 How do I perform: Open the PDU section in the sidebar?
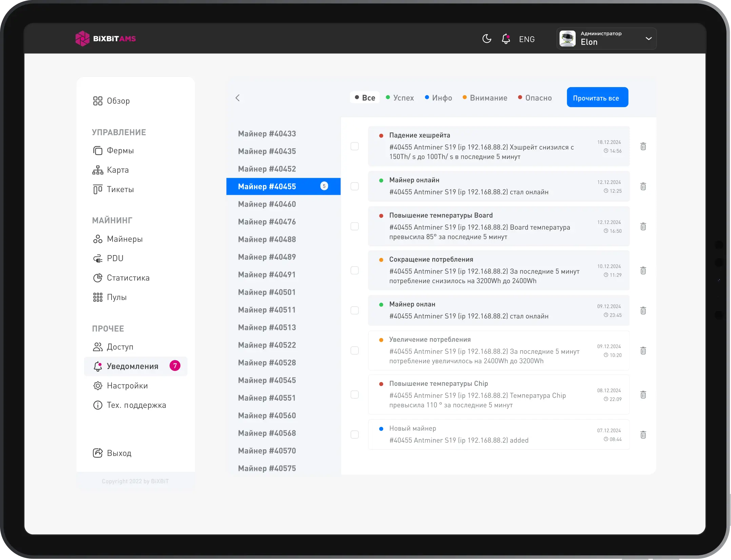[115, 258]
